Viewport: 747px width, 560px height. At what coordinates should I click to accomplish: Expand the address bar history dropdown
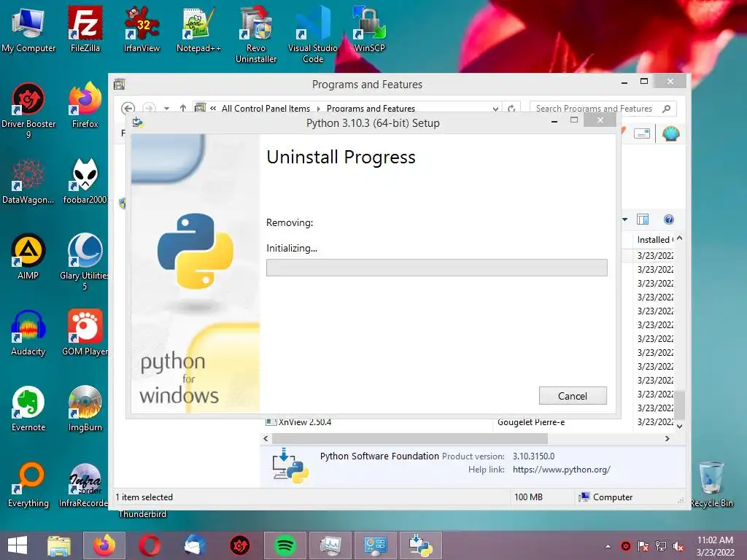495,109
